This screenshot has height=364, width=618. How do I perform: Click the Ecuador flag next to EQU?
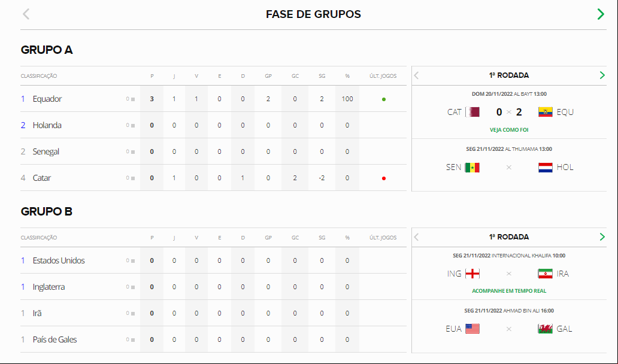(x=545, y=112)
